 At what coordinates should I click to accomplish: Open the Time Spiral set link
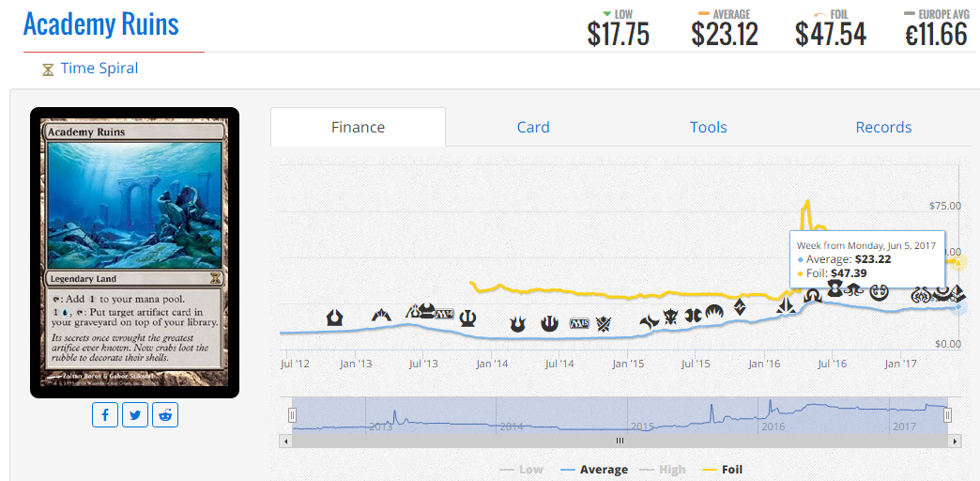point(100,69)
